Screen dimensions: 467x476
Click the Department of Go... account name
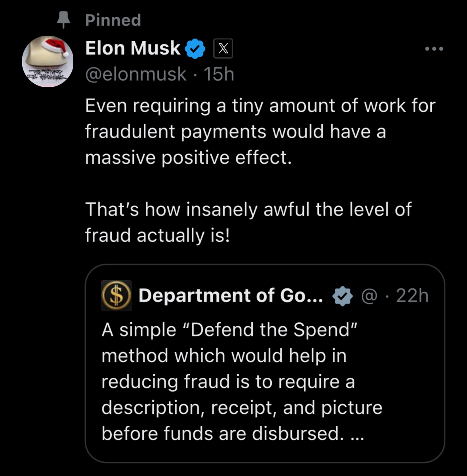231,296
